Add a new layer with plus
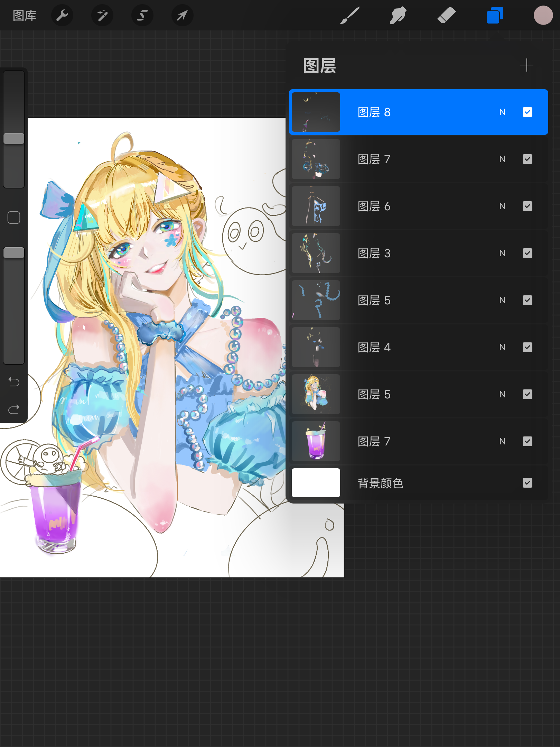 527,65
